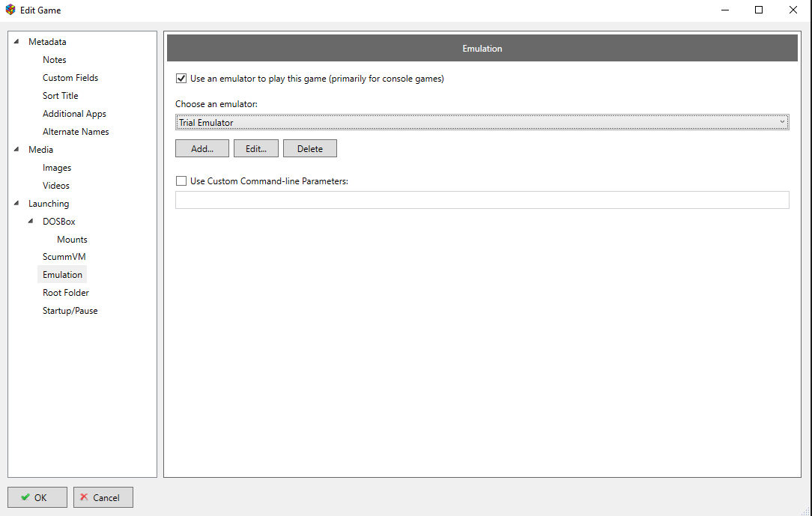Screen dimensions: 812x516
Task: Collapse the DOSBox tree node
Action: (31, 222)
